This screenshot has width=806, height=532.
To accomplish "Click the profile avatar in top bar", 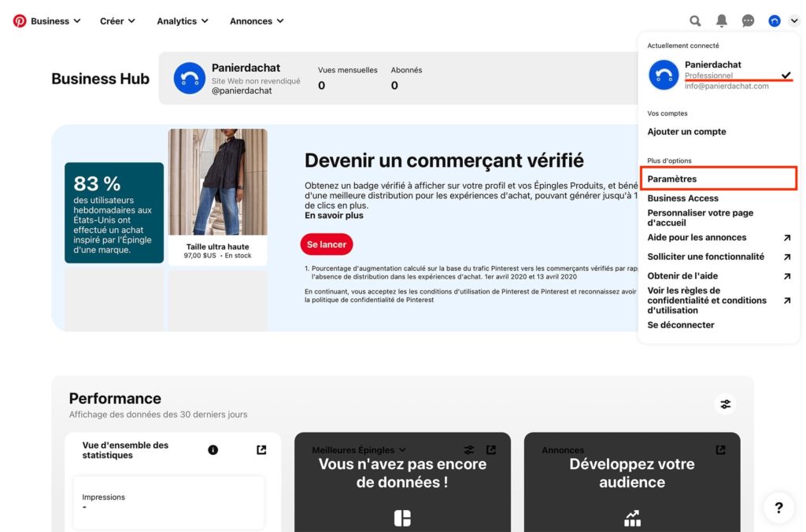I will pyautogui.click(x=775, y=21).
